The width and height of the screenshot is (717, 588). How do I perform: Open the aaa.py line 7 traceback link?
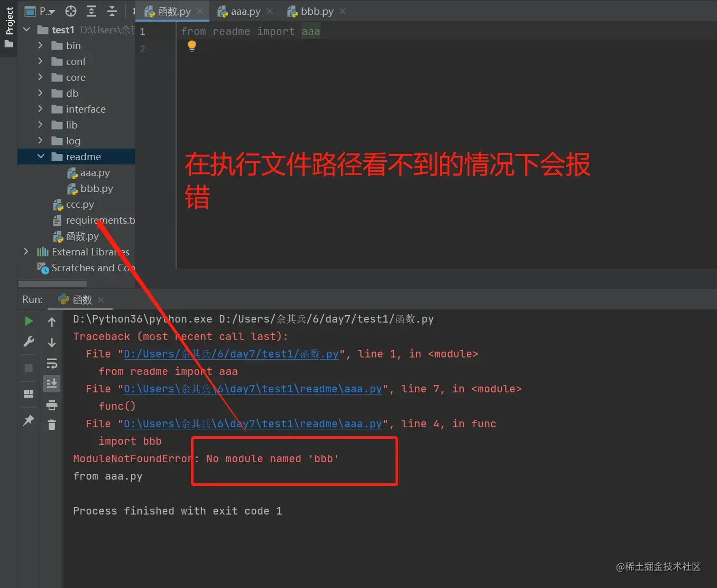(x=253, y=389)
